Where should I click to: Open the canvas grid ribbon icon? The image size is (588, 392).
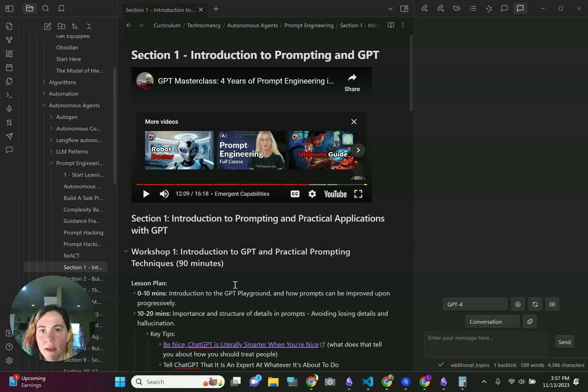[9, 54]
